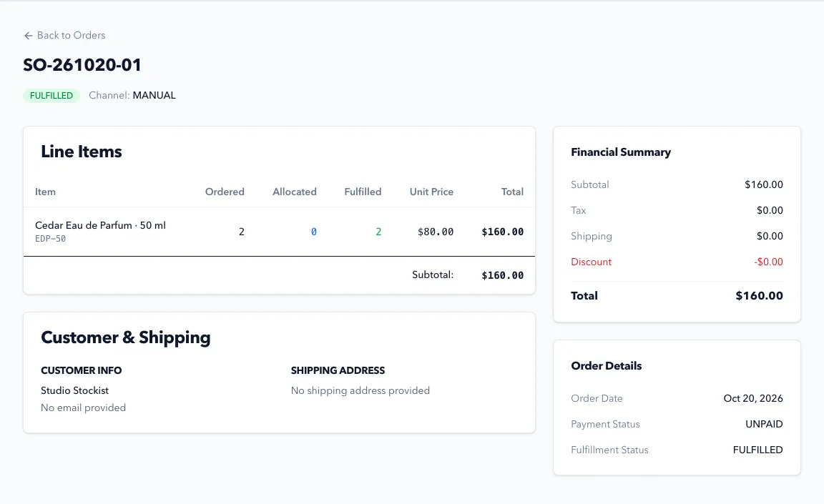Click the 'Order Details' heading
This screenshot has height=504, width=824.
point(607,365)
